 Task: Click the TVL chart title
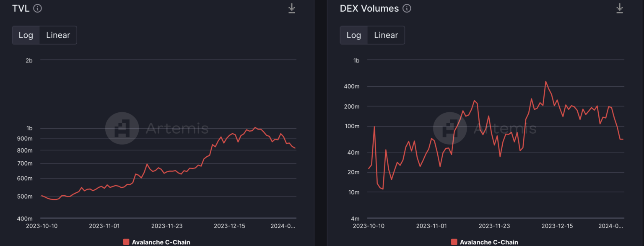click(x=21, y=8)
